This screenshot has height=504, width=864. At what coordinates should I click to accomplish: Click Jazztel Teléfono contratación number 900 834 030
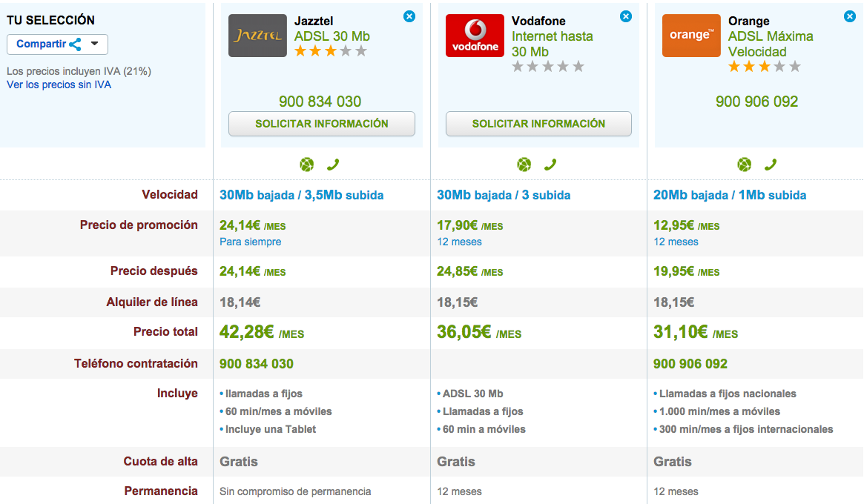256,364
